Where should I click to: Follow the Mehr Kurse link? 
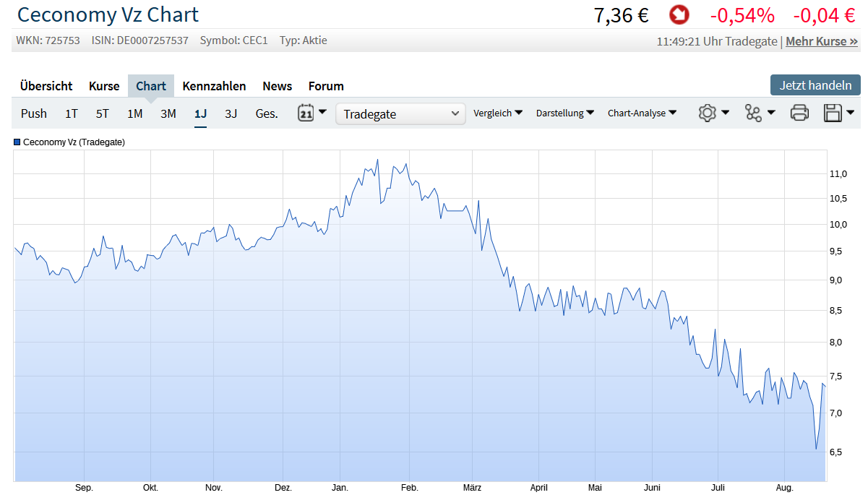tap(822, 41)
